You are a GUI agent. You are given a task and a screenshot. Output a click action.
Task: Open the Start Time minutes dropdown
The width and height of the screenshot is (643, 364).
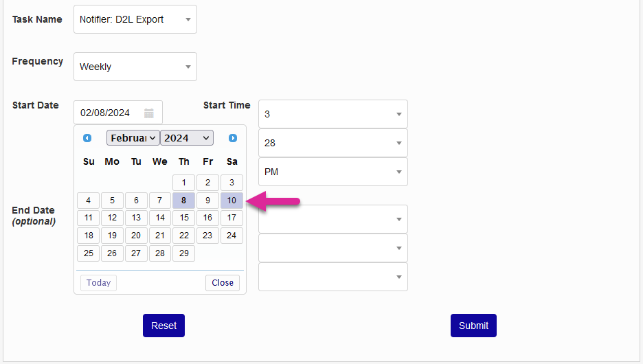click(x=332, y=143)
